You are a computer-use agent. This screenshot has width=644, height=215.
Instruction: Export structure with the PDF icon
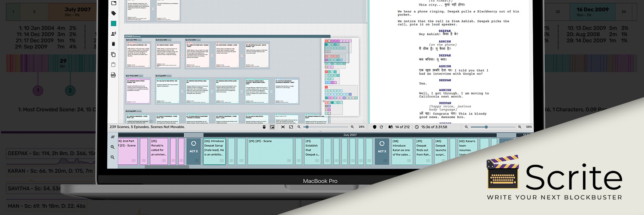tap(113, 75)
